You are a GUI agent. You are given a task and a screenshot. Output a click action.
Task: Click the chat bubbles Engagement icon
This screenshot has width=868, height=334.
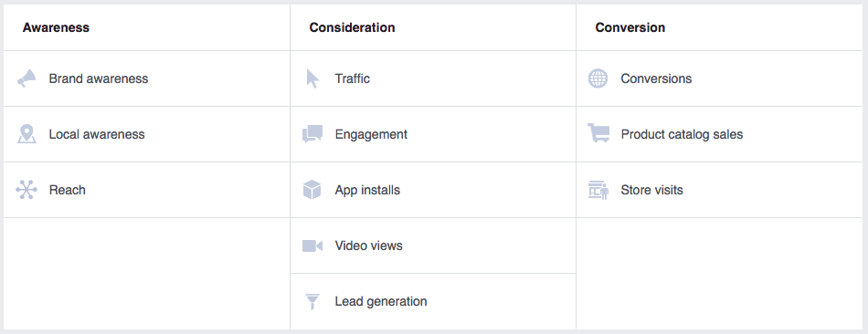click(x=312, y=134)
